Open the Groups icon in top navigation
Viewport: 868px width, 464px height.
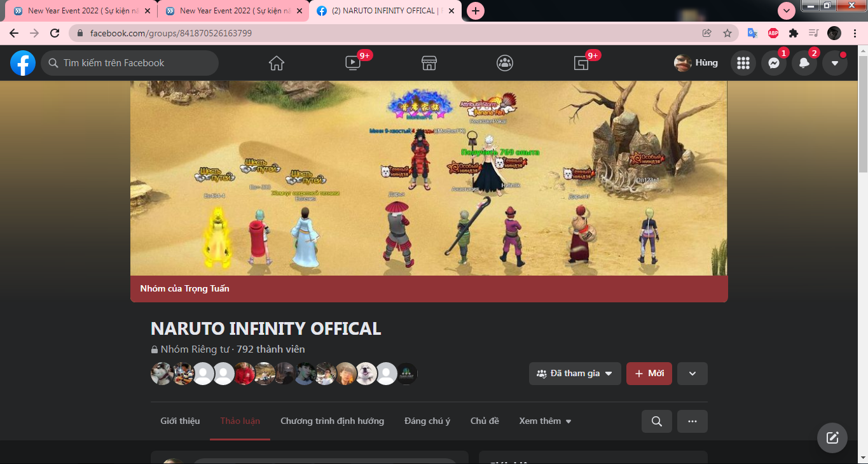point(505,63)
